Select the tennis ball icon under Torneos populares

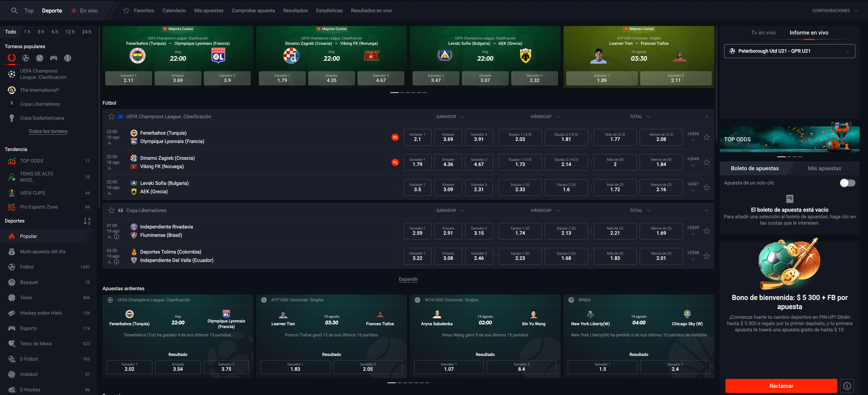point(40,58)
